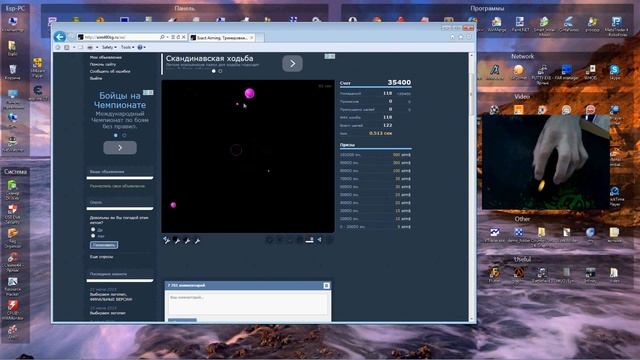This screenshot has width=640, height=360.
Task: Hit the small pink ball at lower left
Action: pos(173,205)
